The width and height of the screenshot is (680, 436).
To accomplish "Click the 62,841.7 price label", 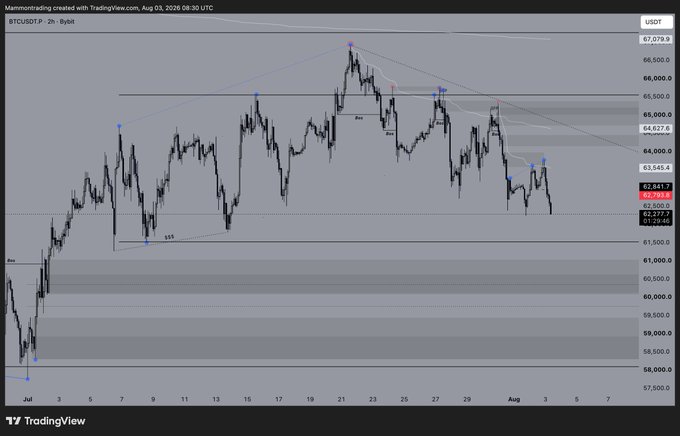I will click(656, 187).
